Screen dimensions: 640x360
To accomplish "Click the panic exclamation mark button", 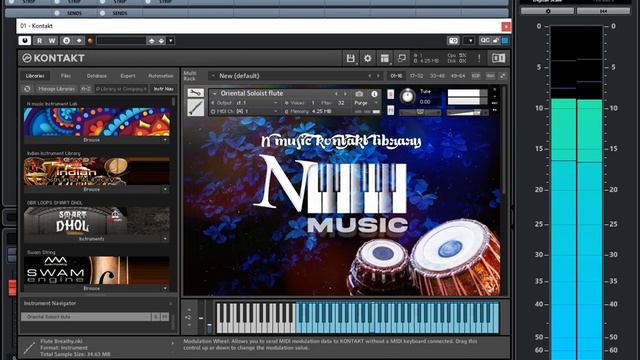I will pyautogui.click(x=479, y=58).
